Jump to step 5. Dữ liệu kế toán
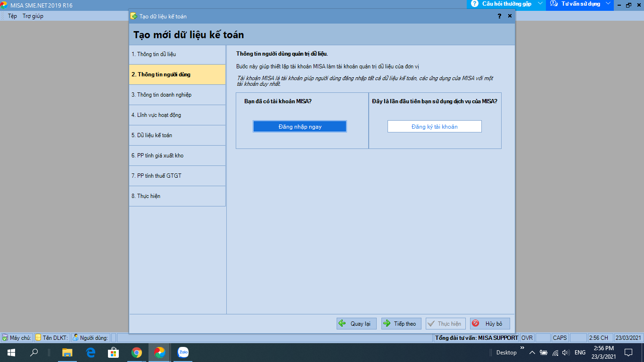The width and height of the screenshot is (644, 362). point(177,135)
